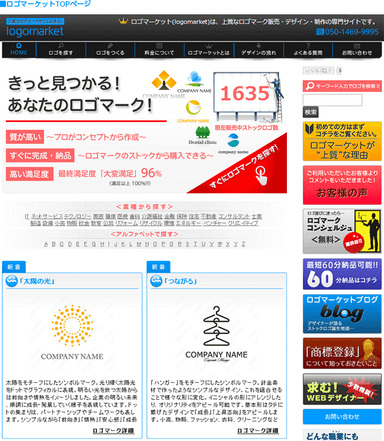Open the ロゴマーケットブログ banner
This screenshot has height=441, width=384.
click(342, 314)
